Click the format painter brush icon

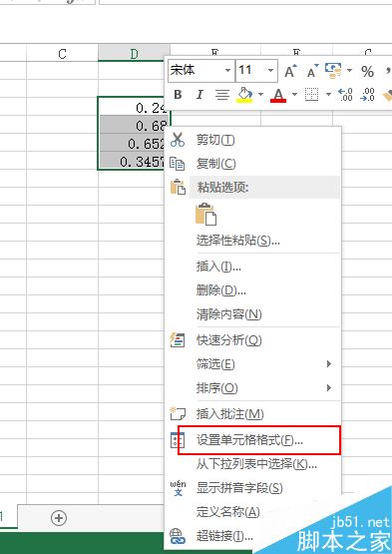pos(387,96)
